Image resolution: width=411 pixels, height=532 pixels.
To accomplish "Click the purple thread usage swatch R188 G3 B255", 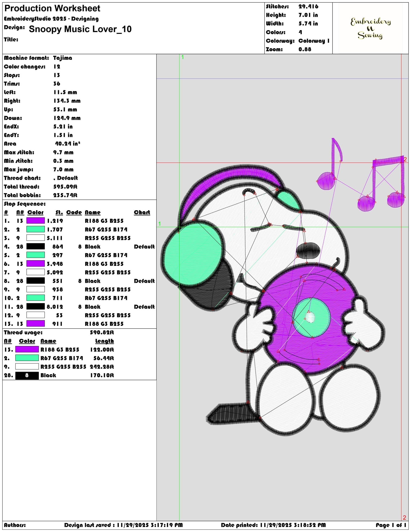I will (27, 349).
